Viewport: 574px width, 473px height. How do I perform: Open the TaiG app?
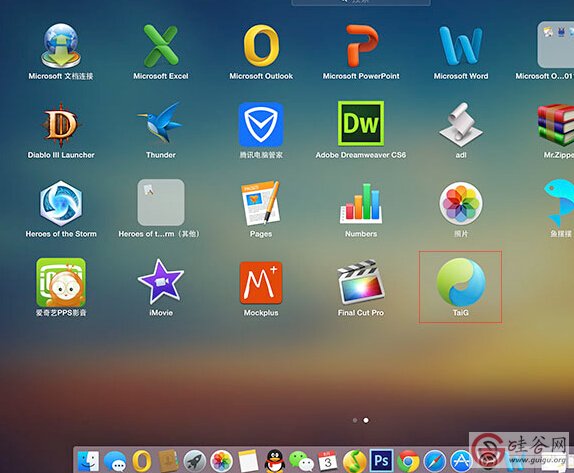pyautogui.click(x=461, y=282)
